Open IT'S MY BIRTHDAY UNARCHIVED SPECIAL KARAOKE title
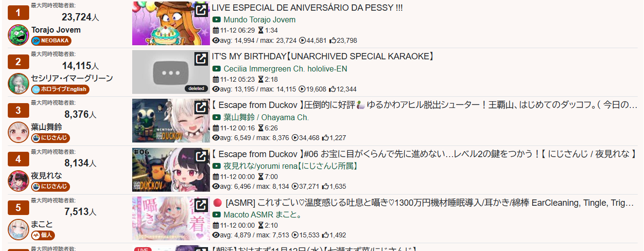The height and width of the screenshot is (251, 644). [x=323, y=56]
